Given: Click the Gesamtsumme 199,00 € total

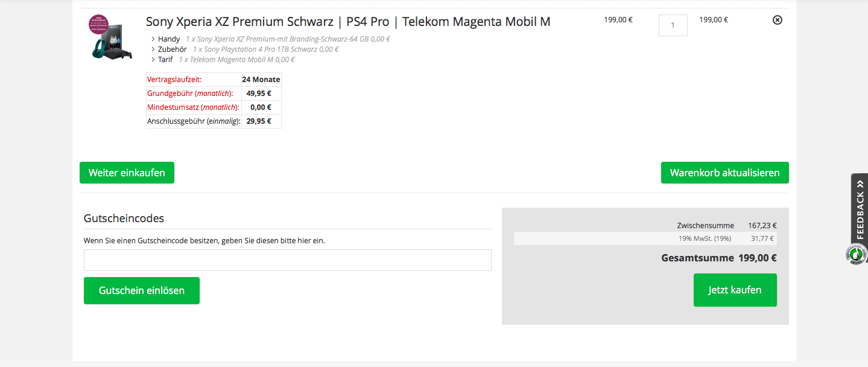Looking at the screenshot, I should (719, 258).
